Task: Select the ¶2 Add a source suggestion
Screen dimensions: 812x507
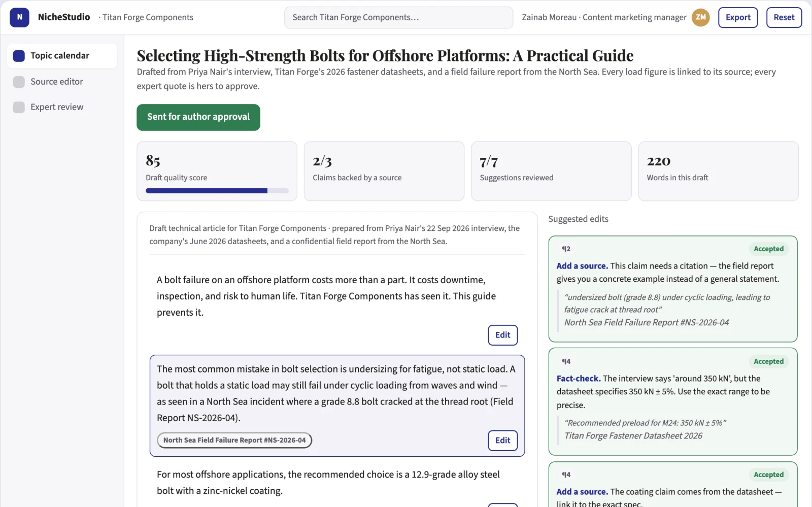Action: tap(673, 289)
